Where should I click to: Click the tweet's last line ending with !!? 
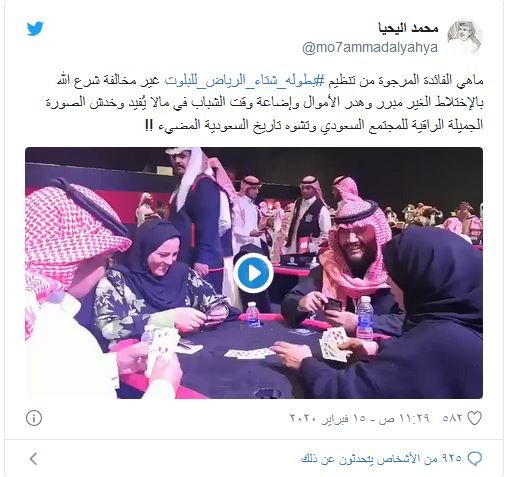[x=314, y=125]
